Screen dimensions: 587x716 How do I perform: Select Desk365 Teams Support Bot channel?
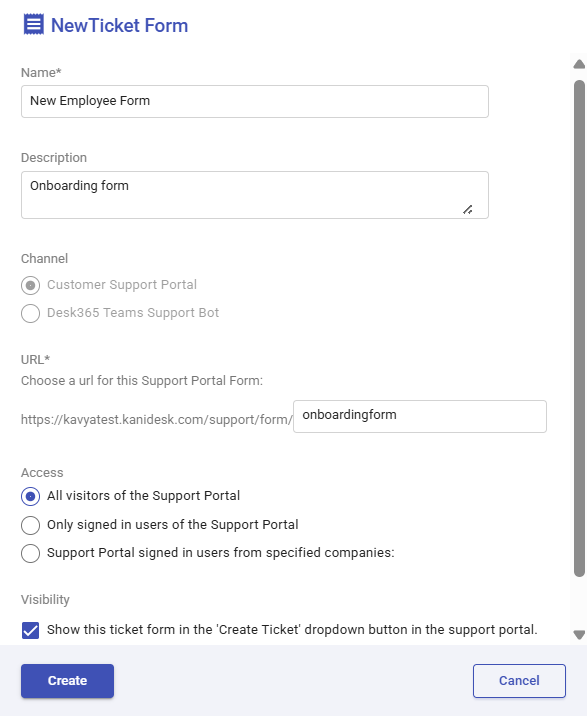[x=31, y=313]
